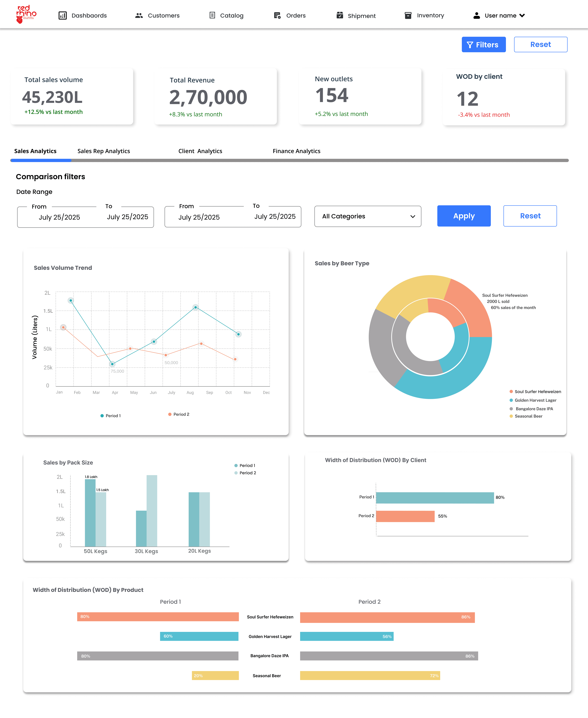Screen dimensions: 588x718
Task: Switch to Sales Analytics tab
Action: [x=35, y=151]
